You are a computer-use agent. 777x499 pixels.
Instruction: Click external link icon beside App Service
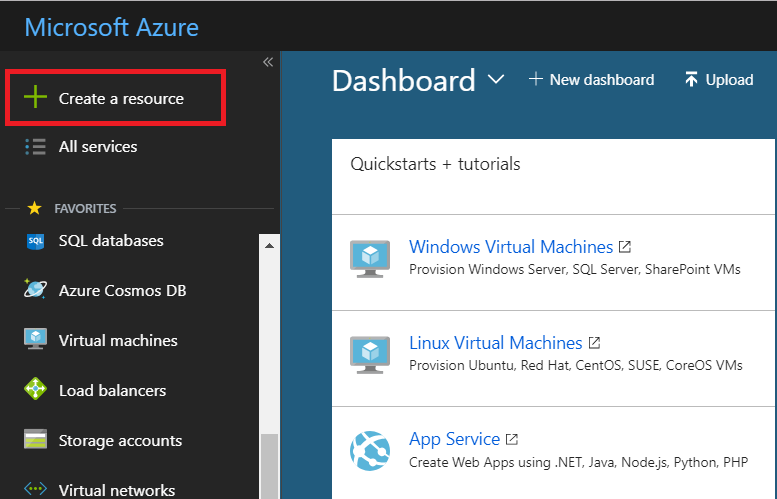[x=512, y=439]
